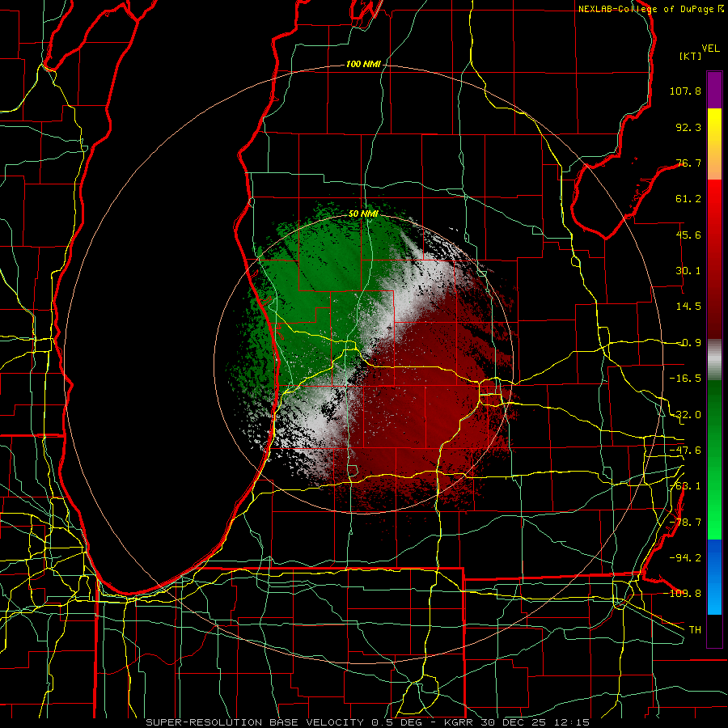Click the -78.7 legend value
This screenshot has height=728, width=728.
685,523
